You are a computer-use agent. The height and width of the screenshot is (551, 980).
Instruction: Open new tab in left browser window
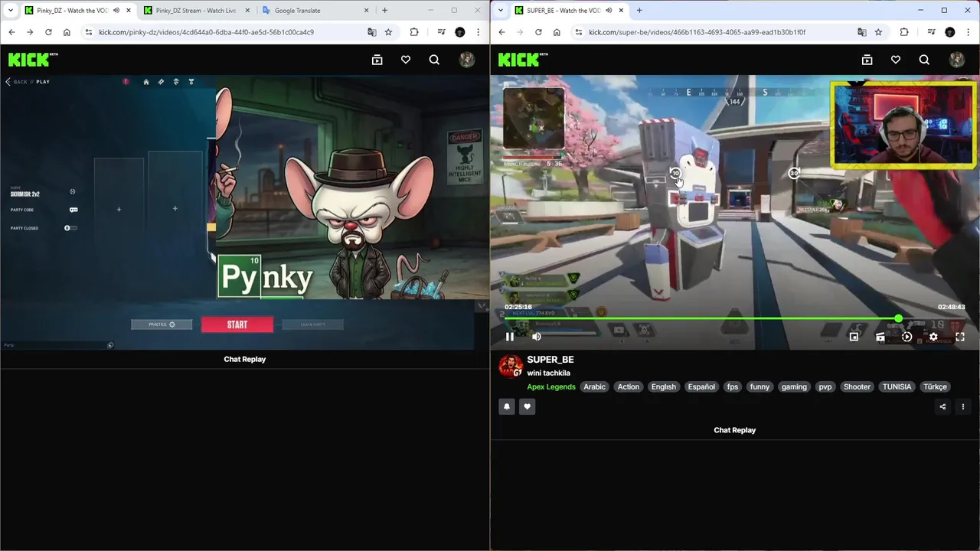point(384,11)
